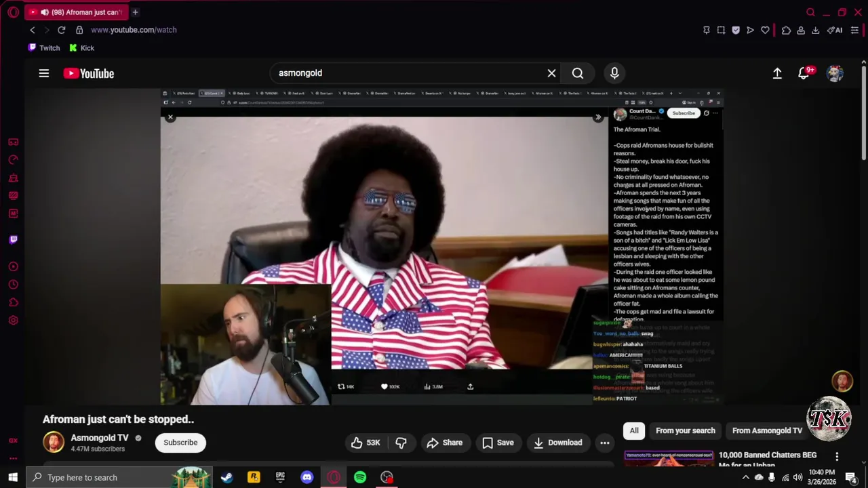Image resolution: width=868 pixels, height=488 pixels.
Task: Open the Asmongold TV channel name link
Action: [100, 438]
